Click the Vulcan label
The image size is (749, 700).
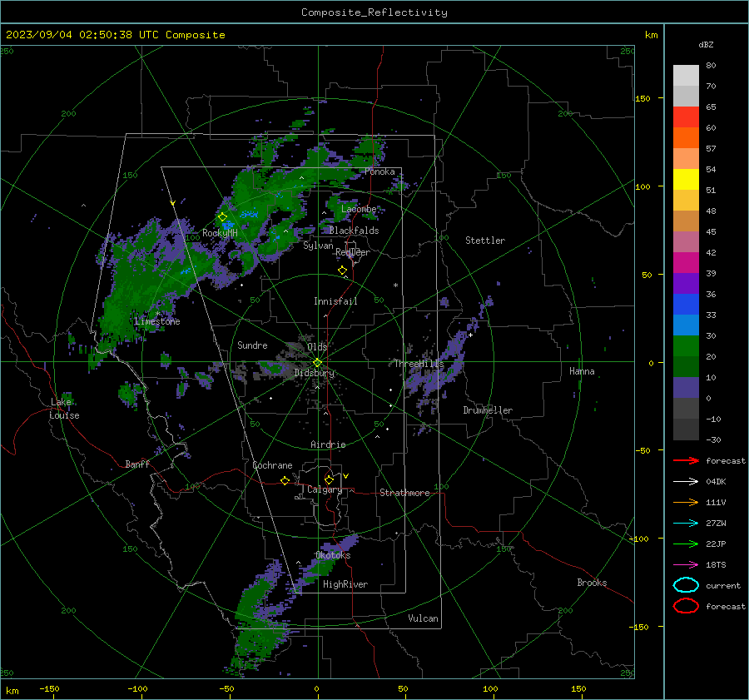click(x=423, y=618)
